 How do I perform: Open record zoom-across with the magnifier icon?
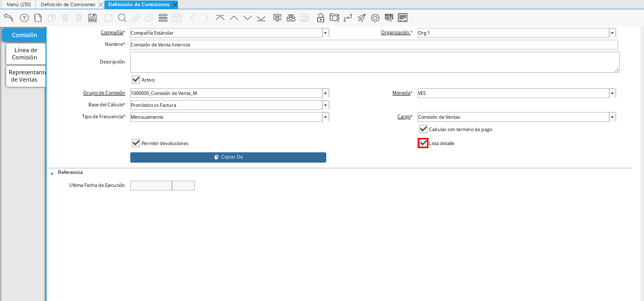[x=334, y=17]
